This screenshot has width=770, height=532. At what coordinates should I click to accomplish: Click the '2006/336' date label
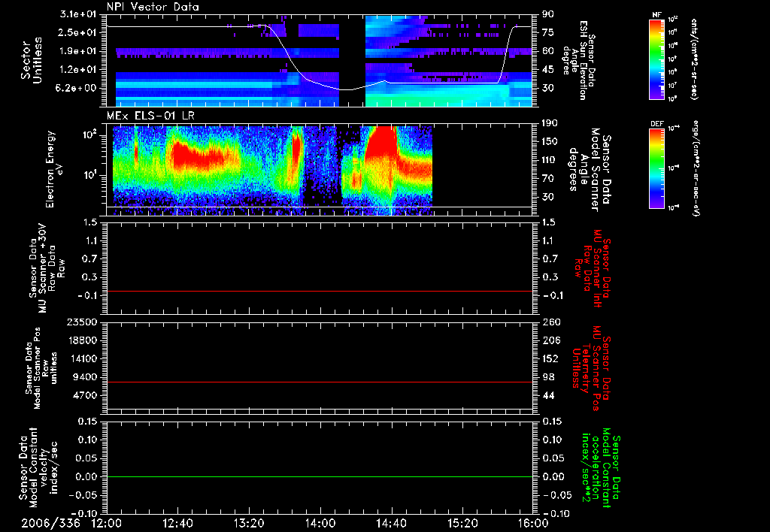click(50, 523)
